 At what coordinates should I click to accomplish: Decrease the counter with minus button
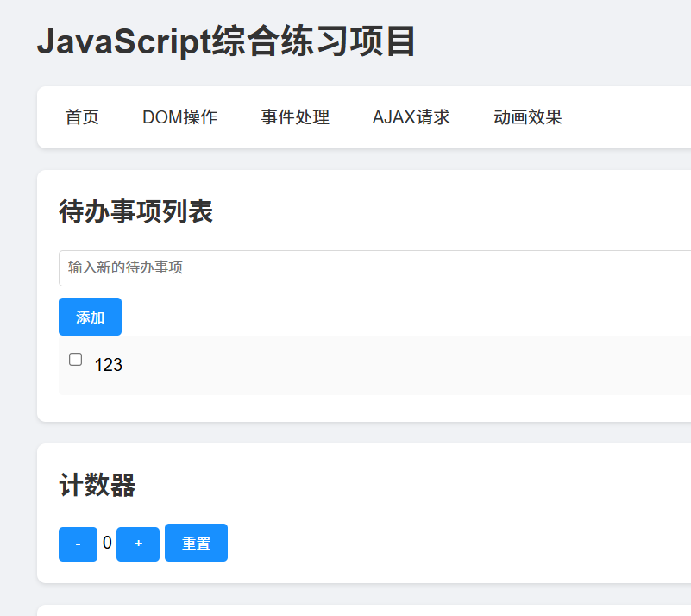coord(78,544)
